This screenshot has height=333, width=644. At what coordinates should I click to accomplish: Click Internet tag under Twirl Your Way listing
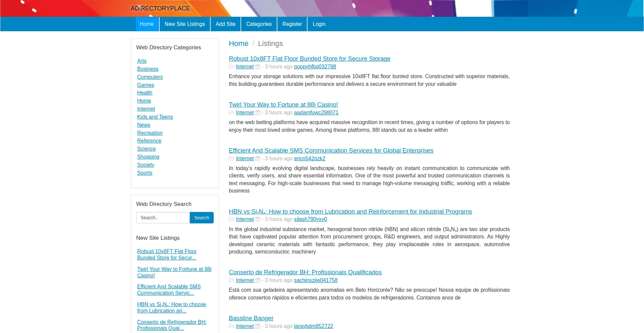point(245,113)
